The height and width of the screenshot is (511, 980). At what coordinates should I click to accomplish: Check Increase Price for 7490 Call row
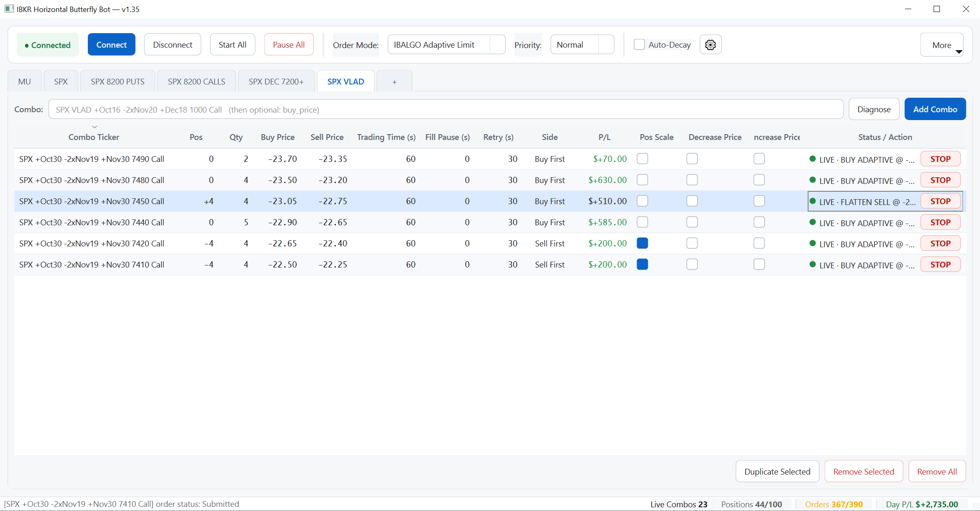coord(759,159)
